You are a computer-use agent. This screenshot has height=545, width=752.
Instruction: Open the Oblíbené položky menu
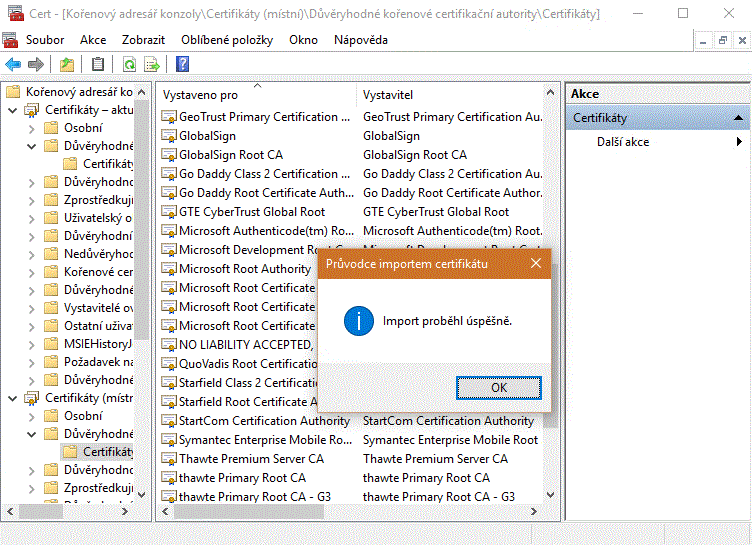pos(227,40)
